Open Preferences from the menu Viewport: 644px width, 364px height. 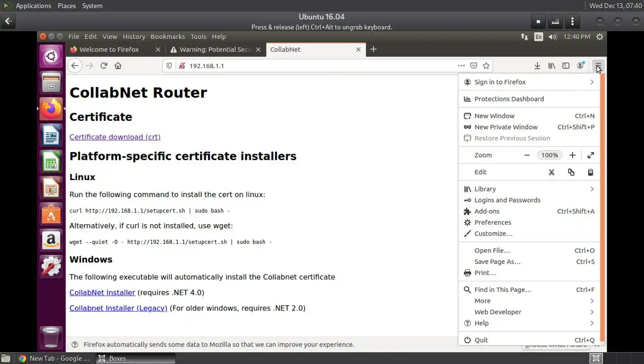coord(529,222)
